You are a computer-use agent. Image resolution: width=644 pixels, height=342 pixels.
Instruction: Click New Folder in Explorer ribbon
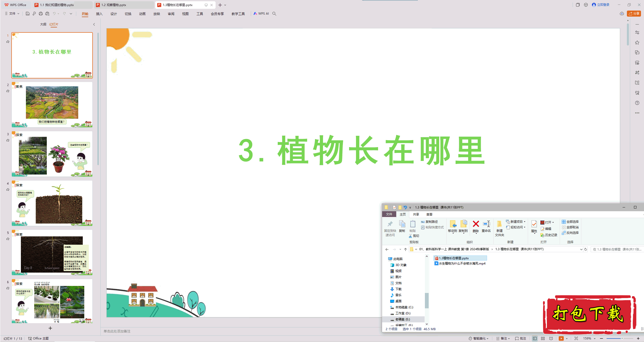pyautogui.click(x=499, y=228)
